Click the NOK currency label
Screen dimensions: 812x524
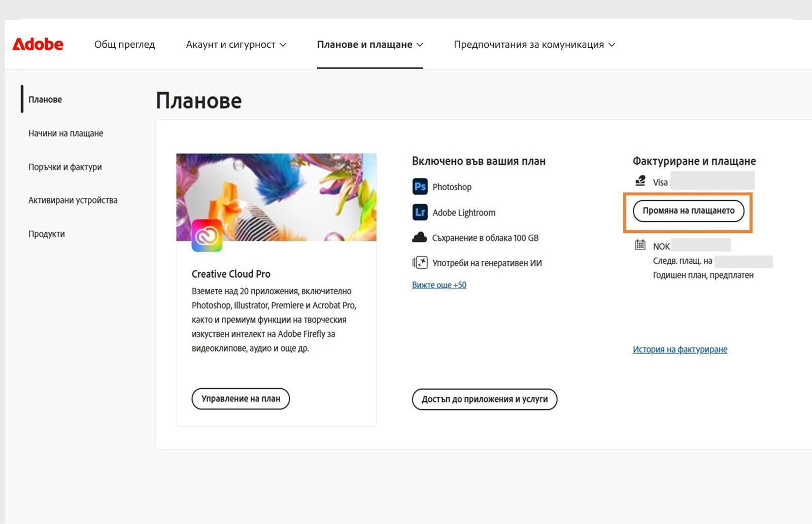[x=661, y=247]
